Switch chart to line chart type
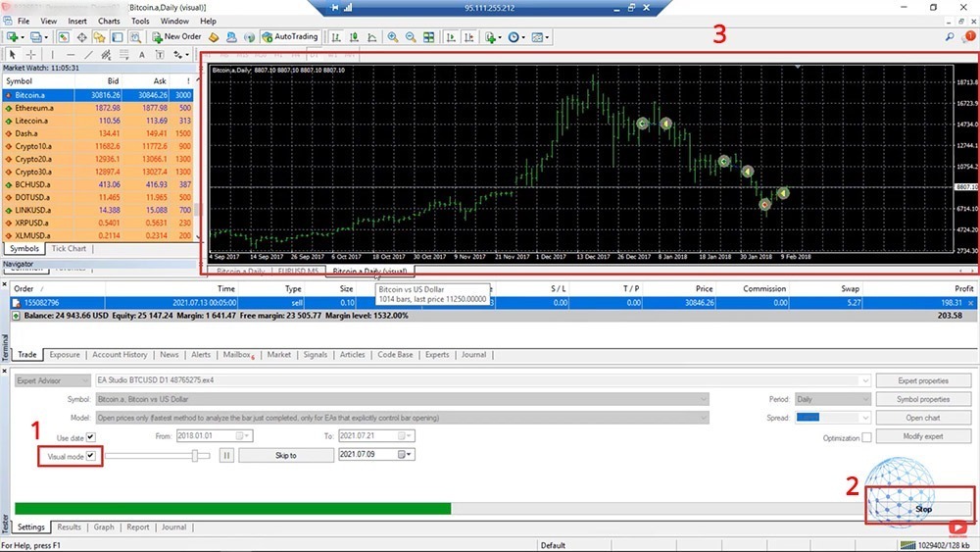 pos(371,37)
